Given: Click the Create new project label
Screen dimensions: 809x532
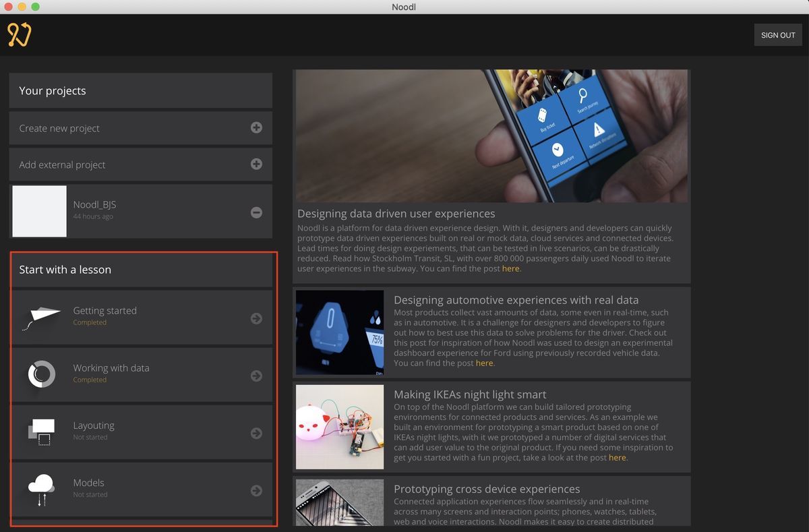Looking at the screenshot, I should pos(59,128).
